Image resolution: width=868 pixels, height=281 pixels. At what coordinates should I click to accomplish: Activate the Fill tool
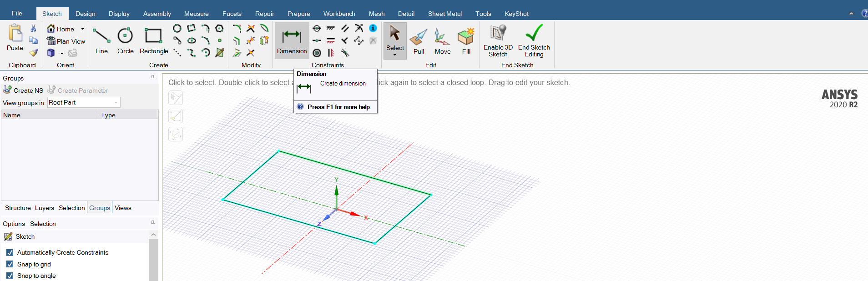(x=466, y=41)
